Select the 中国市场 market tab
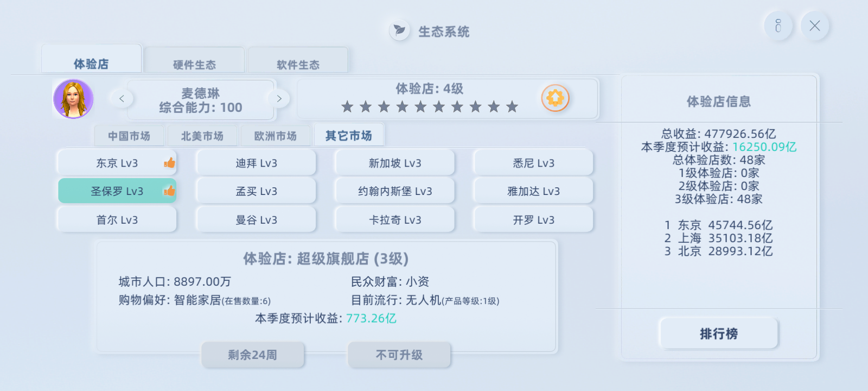The width and height of the screenshot is (868, 391). pyautogui.click(x=129, y=136)
